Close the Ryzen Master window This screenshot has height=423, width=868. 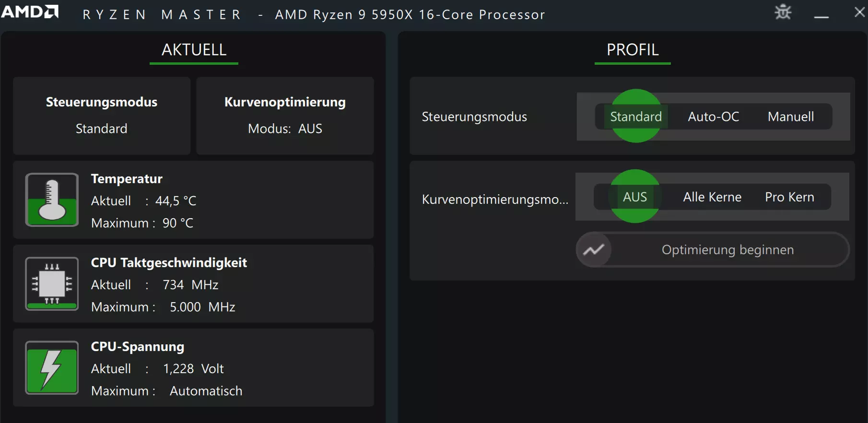860,12
